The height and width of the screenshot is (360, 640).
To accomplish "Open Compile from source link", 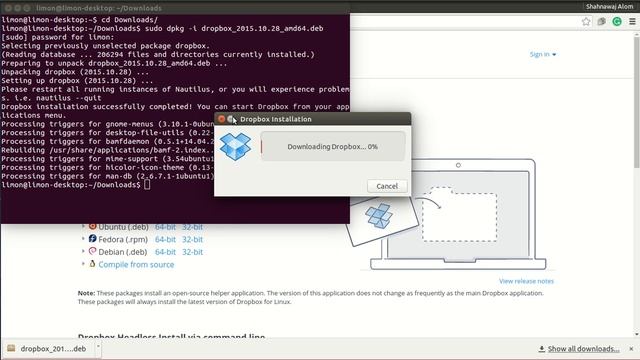I will point(136,264).
